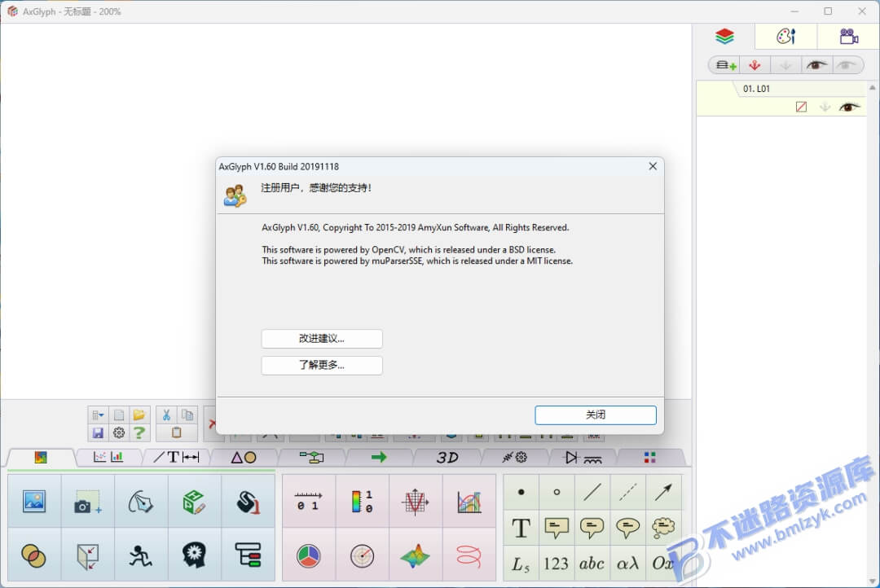Viewport: 880px width, 588px height.
Task: Toggle the lock anchor on layer L01
Action: pos(825,107)
